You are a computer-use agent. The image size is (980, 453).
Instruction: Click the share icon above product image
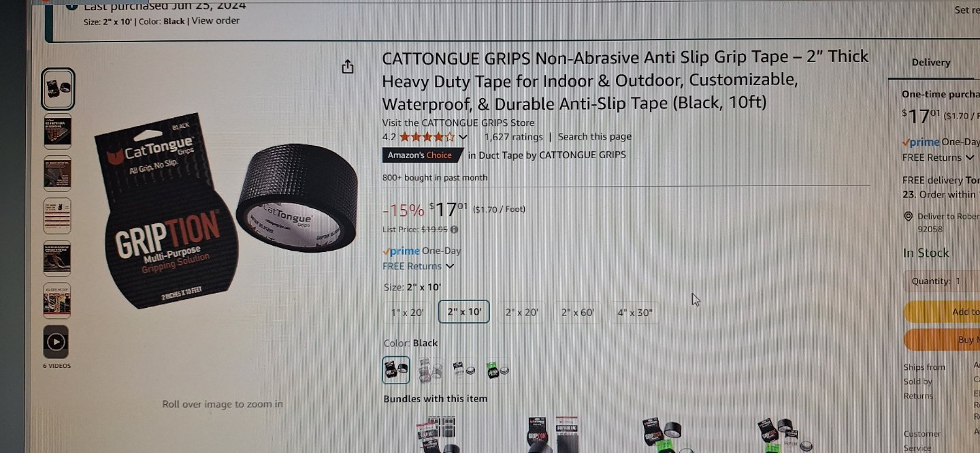[x=348, y=67]
